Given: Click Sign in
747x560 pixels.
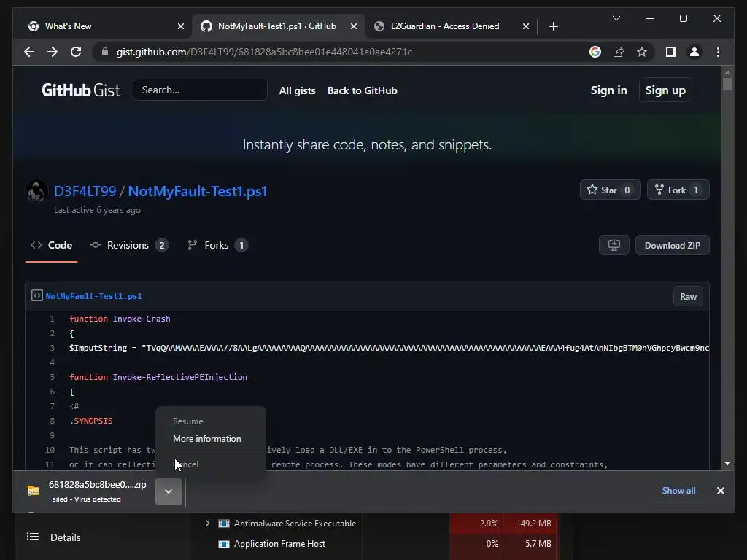Looking at the screenshot, I should pos(608,90).
